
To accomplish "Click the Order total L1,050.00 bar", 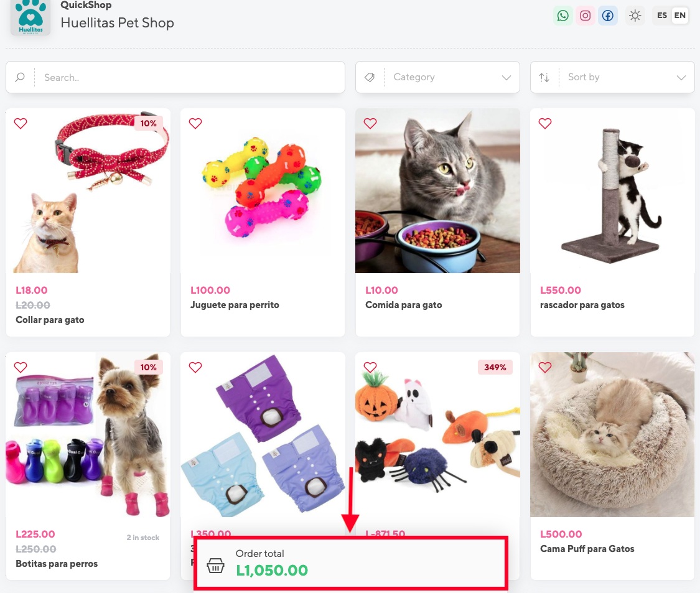I will coord(350,563).
